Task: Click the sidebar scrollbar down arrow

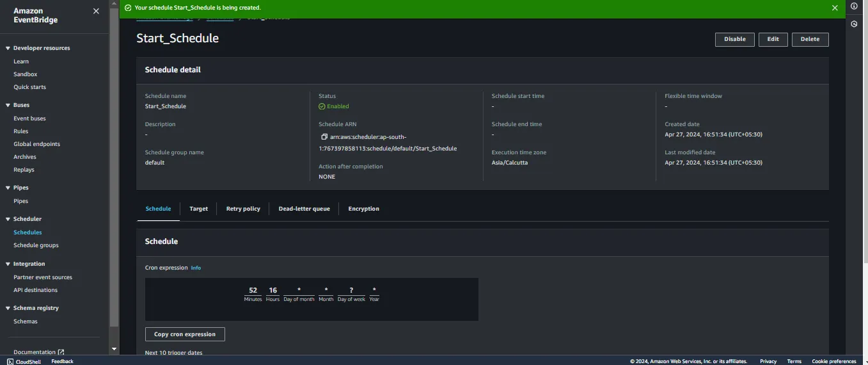Action: [x=114, y=350]
